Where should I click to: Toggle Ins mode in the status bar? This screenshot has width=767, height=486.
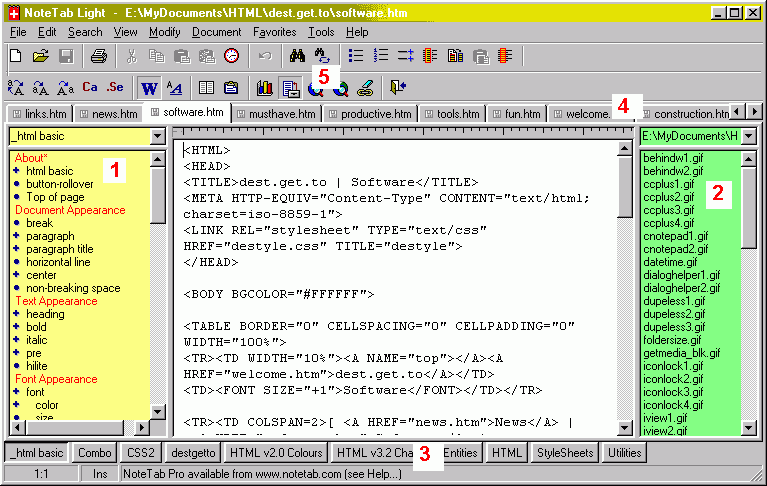coord(100,474)
